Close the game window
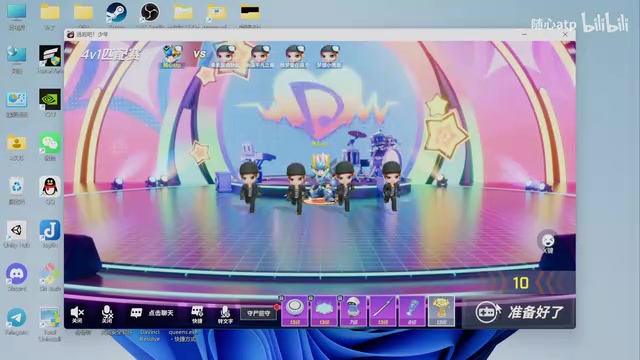Image resolution: width=640 pixels, height=360 pixels. point(565,35)
